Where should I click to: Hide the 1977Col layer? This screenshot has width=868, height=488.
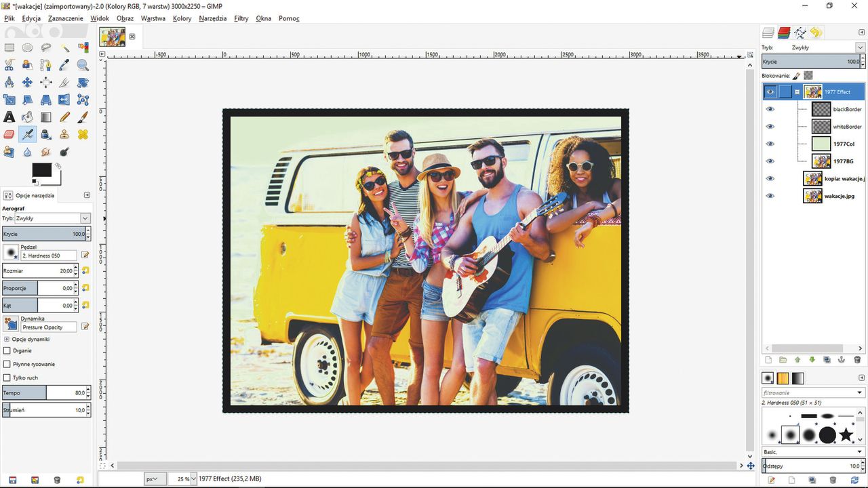770,144
